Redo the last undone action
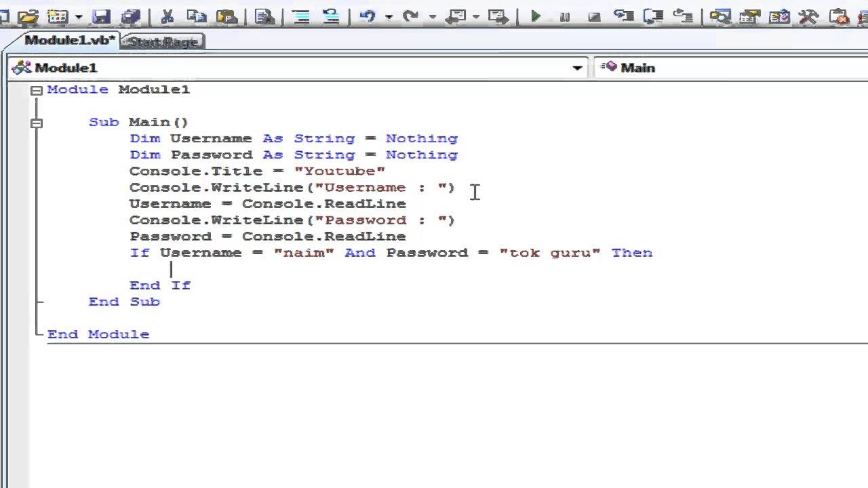The height and width of the screenshot is (488, 868). click(410, 16)
